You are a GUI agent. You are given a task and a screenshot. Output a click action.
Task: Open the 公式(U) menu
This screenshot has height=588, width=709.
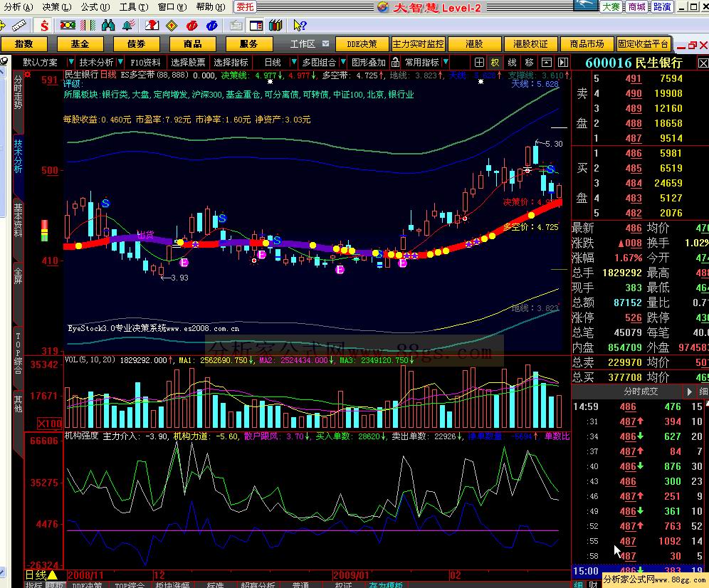(95, 7)
